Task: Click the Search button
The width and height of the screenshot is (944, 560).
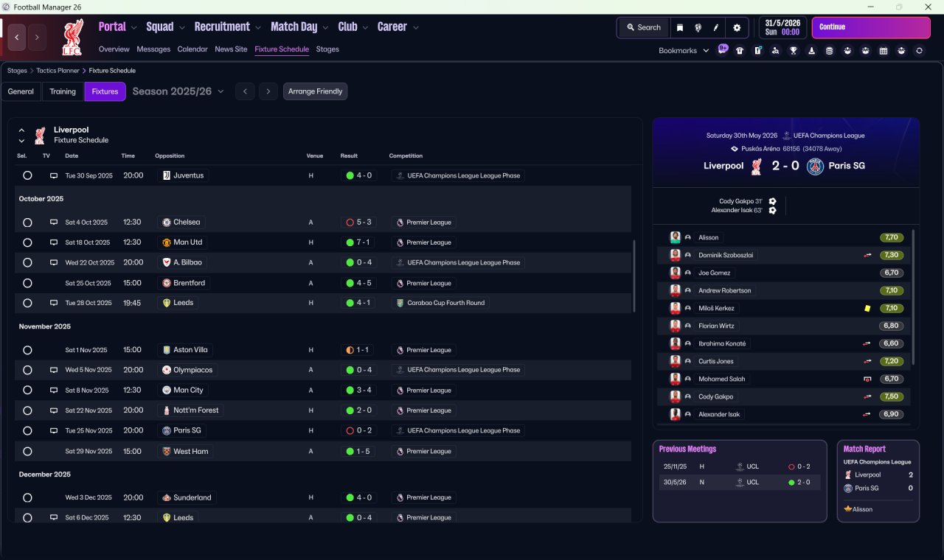Action: [644, 27]
